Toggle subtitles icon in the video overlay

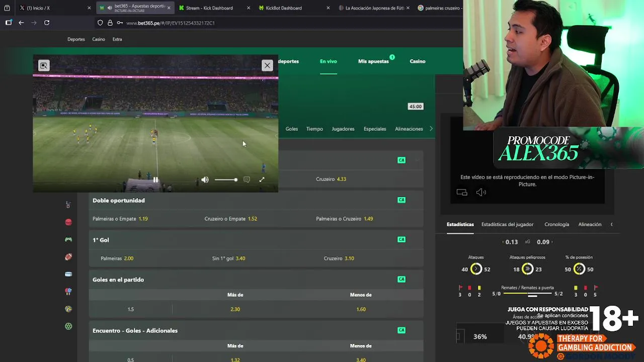click(247, 179)
